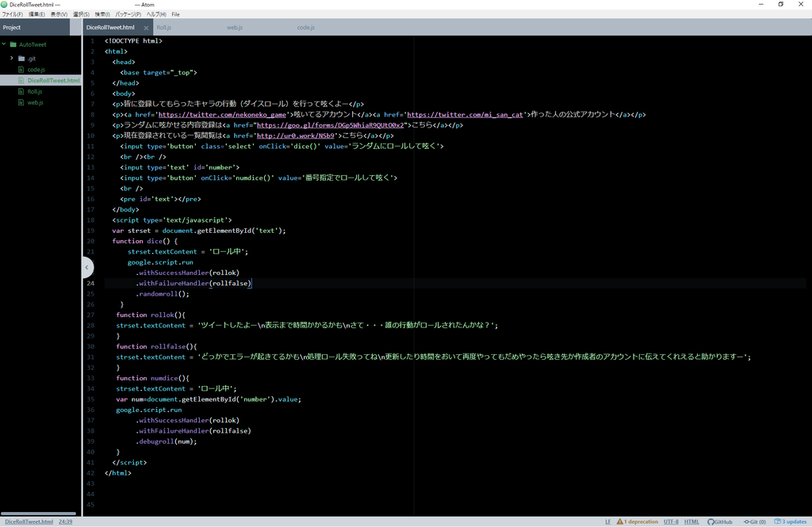
Task: Click the ur0.work/NSb9 URL on line 10
Action: click(x=295, y=136)
